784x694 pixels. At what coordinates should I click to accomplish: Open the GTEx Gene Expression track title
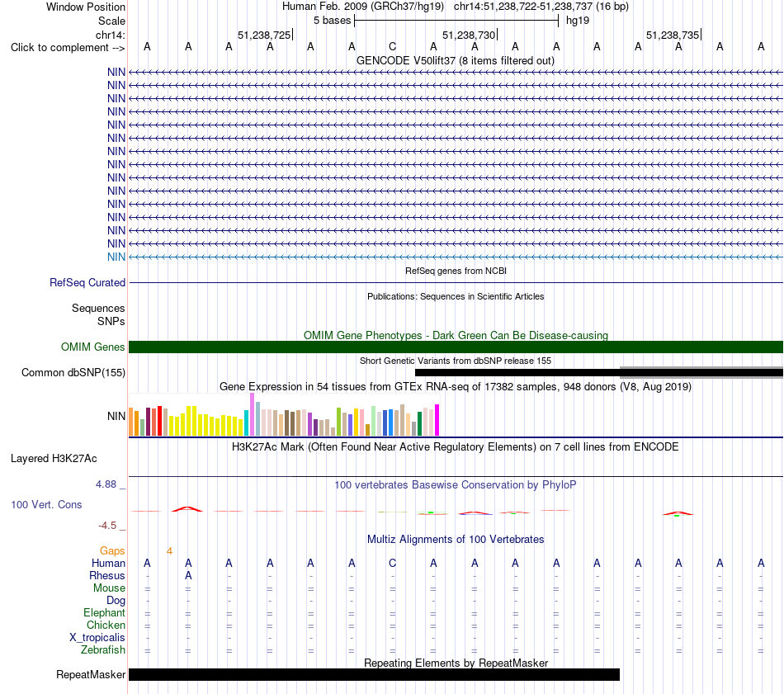click(x=456, y=386)
